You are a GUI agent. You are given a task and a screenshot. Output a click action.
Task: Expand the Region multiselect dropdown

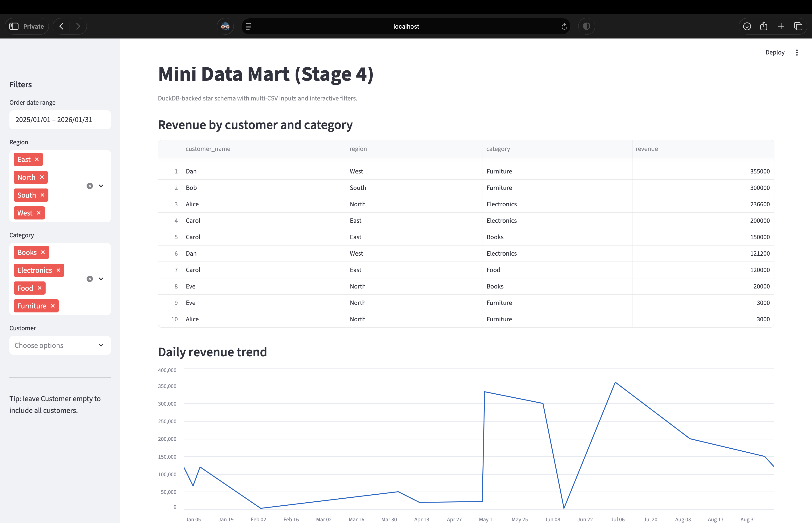[x=101, y=186]
